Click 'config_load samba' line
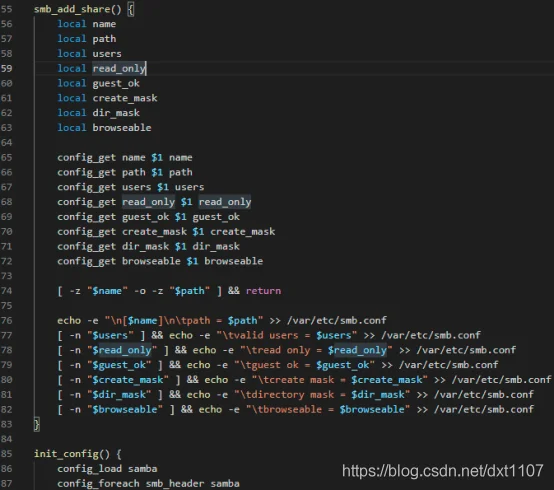554x490 pixels. click(107, 468)
